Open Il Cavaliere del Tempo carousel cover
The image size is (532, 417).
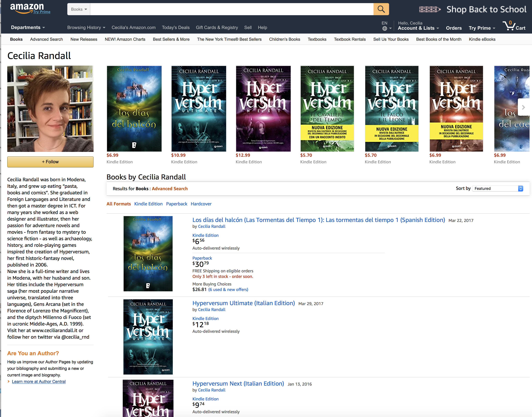pyautogui.click(x=327, y=109)
